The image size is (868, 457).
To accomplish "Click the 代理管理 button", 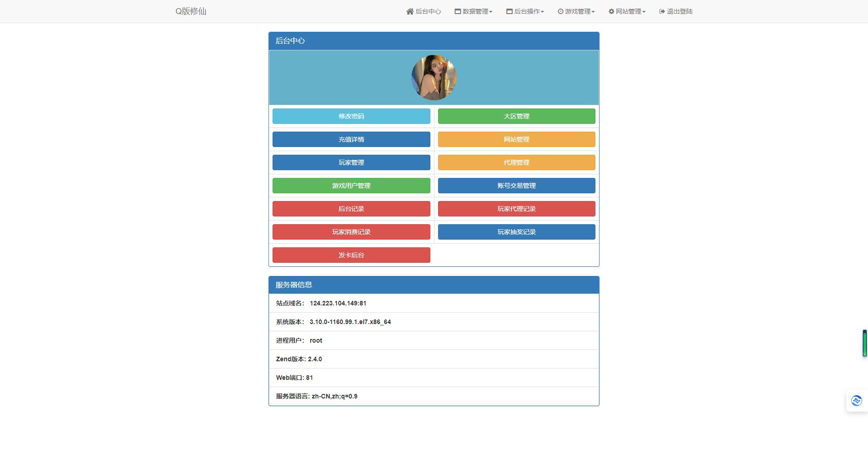I will point(517,162).
